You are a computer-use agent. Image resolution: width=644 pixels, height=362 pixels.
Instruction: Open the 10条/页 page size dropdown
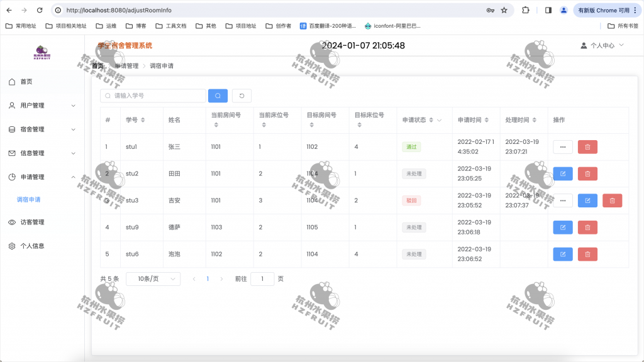(152, 278)
